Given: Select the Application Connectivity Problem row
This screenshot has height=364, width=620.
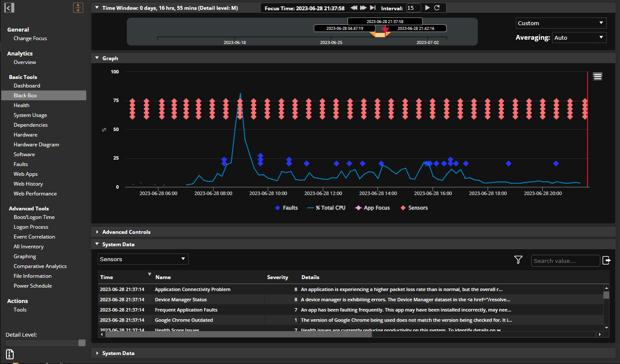Looking at the screenshot, I should click(x=351, y=289).
